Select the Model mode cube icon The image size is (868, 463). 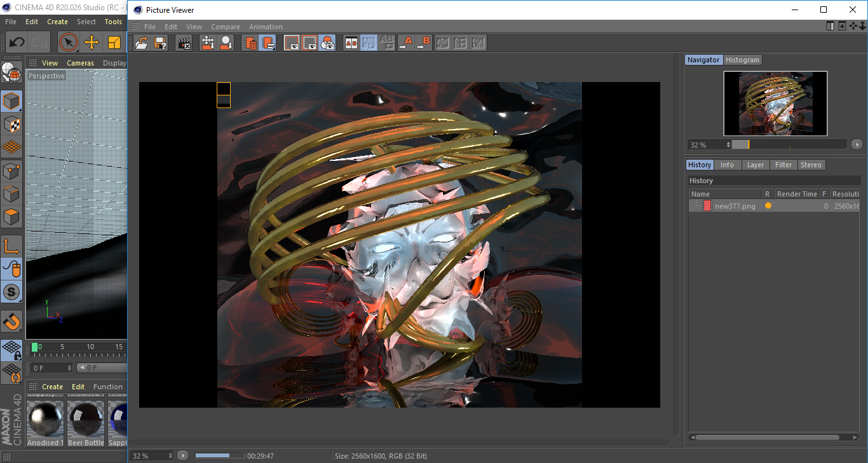pos(11,101)
